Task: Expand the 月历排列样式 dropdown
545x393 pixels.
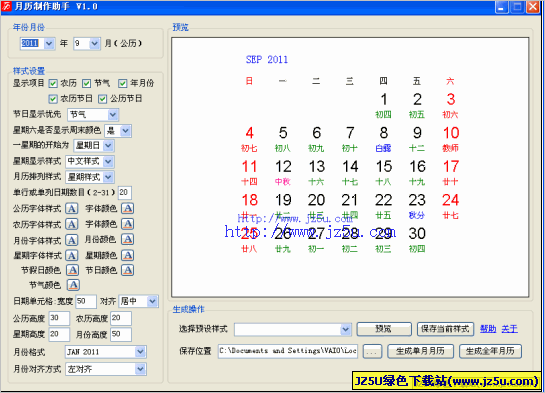Action: [108, 177]
